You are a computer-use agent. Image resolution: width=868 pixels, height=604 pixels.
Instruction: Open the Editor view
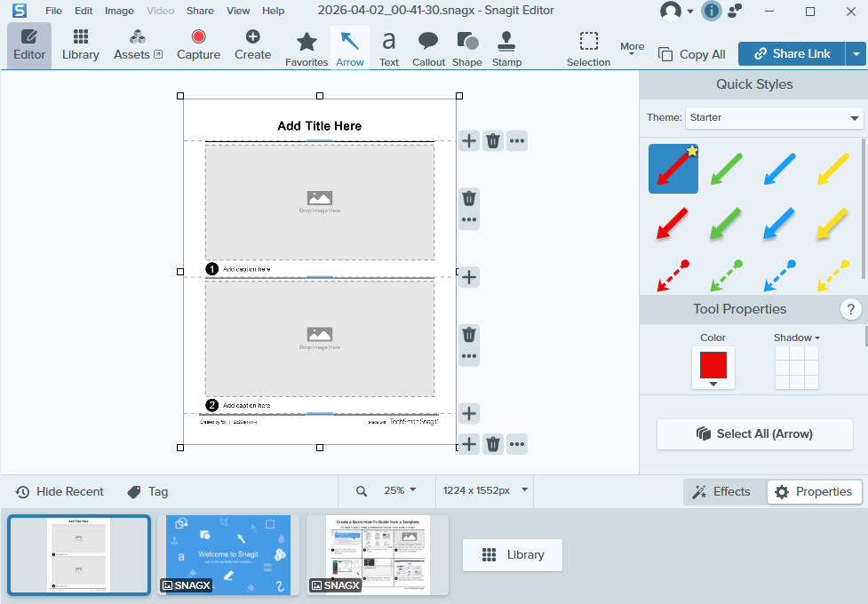29,46
